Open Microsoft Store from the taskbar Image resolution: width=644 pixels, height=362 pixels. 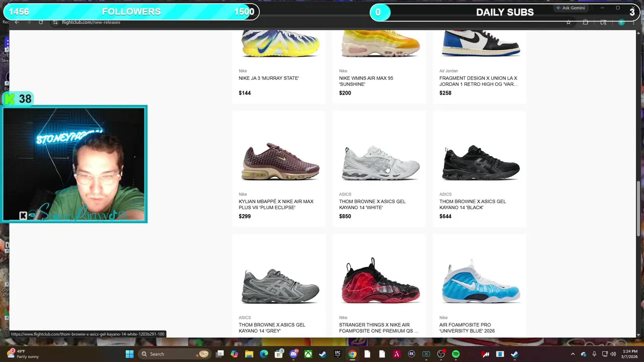pyautogui.click(x=278, y=354)
